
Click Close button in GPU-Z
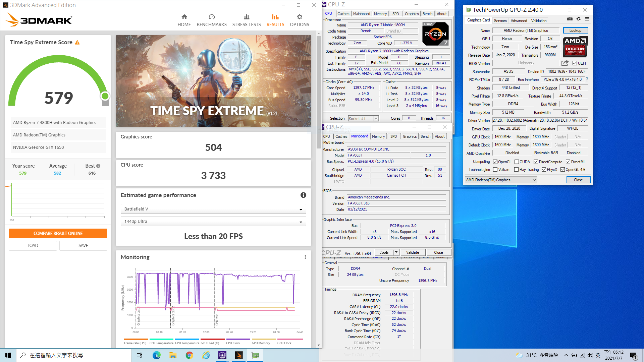[578, 180]
